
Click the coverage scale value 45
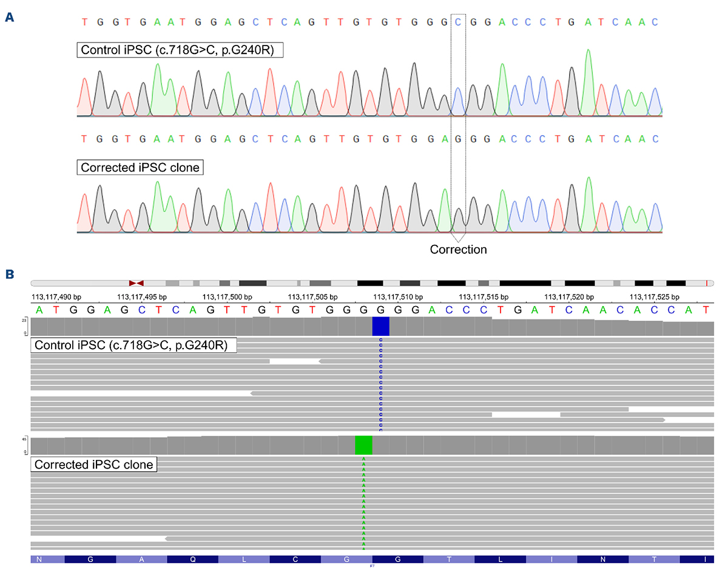tap(23, 438)
